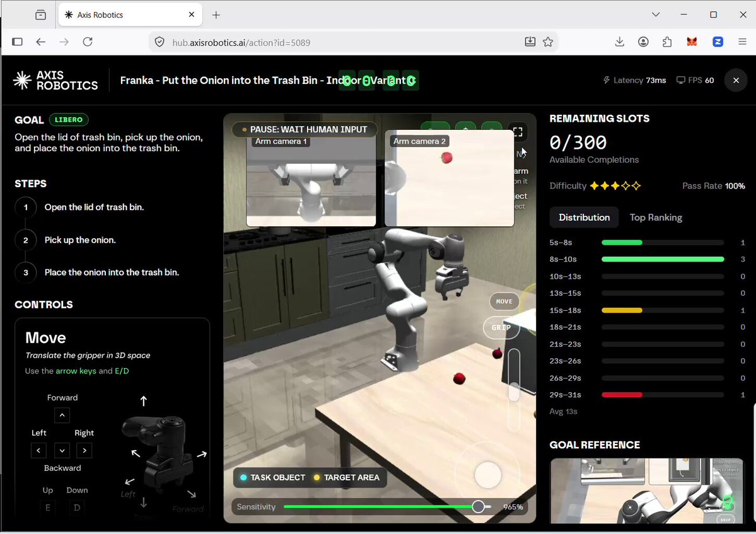This screenshot has height=534, width=756.
Task: Close the task with the round X button
Action: pos(736,81)
